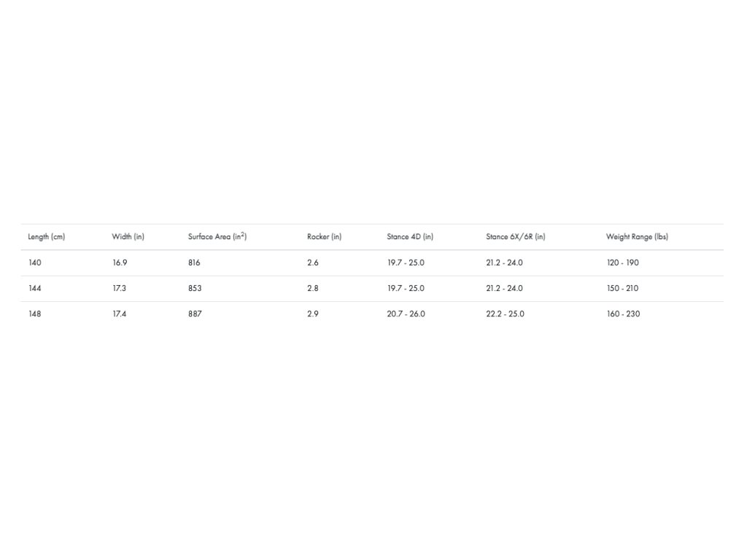Click the 160 - 230 weight range
Viewport: 747px width, 560px height.
623,314
